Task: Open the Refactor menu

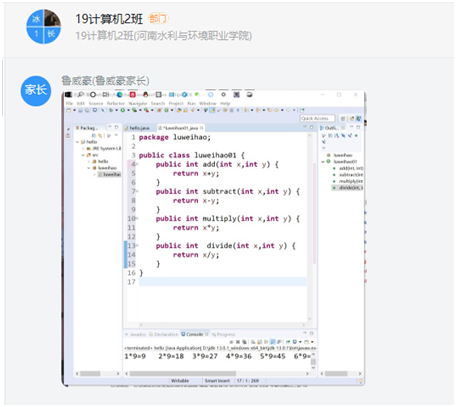Action: [116, 103]
